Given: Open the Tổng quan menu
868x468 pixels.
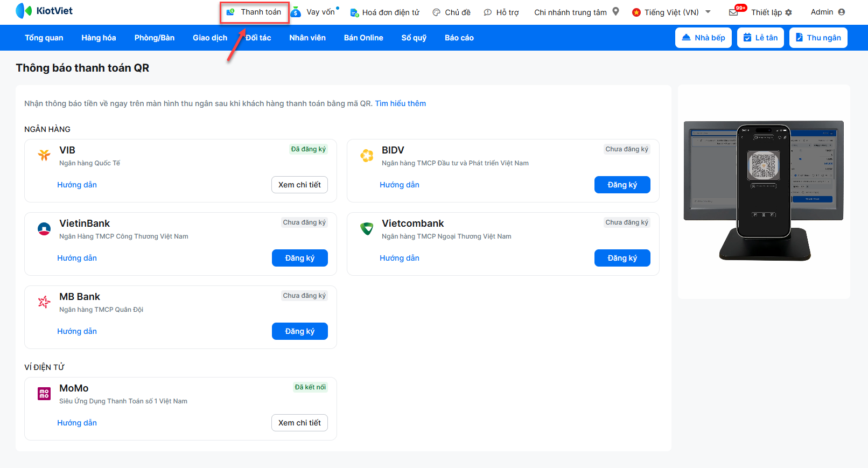Looking at the screenshot, I should 44,38.
